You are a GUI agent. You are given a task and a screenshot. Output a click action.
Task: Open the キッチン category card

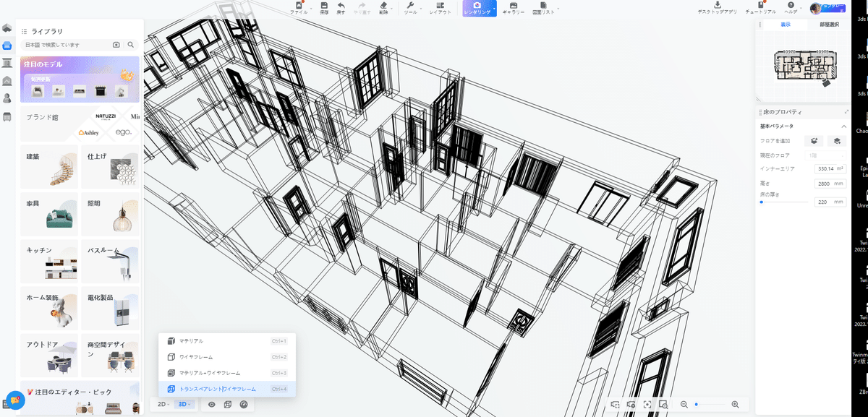(49, 261)
